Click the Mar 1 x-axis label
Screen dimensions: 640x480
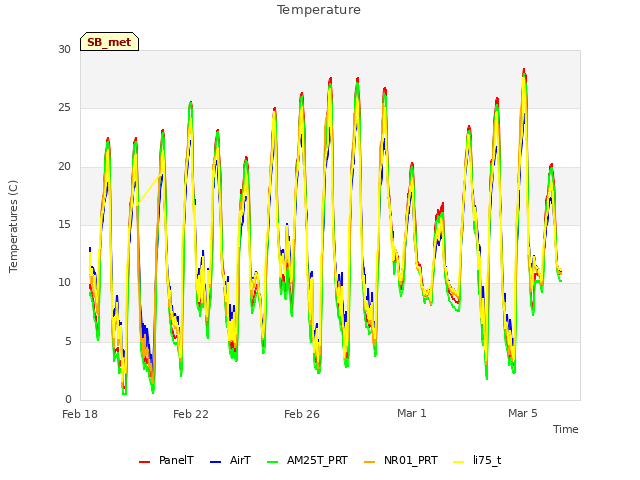pyautogui.click(x=412, y=413)
